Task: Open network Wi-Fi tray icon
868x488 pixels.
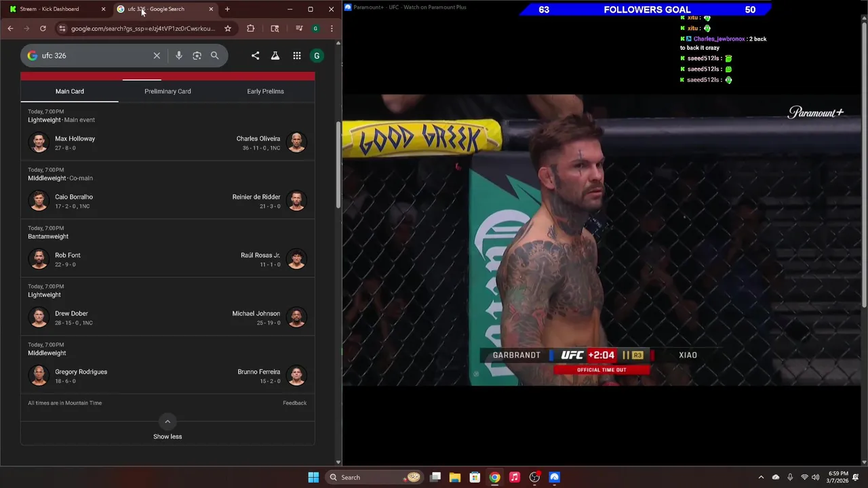Action: (x=804, y=477)
